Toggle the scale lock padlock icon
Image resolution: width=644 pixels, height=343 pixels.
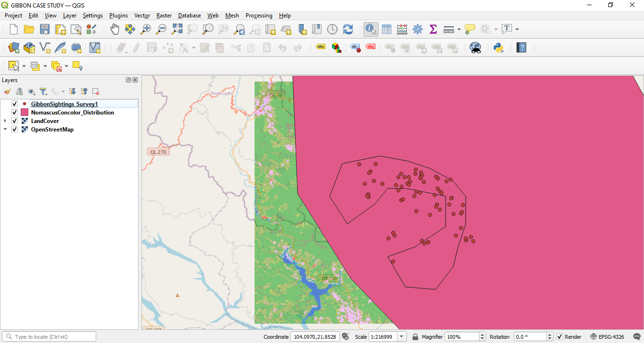(415, 337)
